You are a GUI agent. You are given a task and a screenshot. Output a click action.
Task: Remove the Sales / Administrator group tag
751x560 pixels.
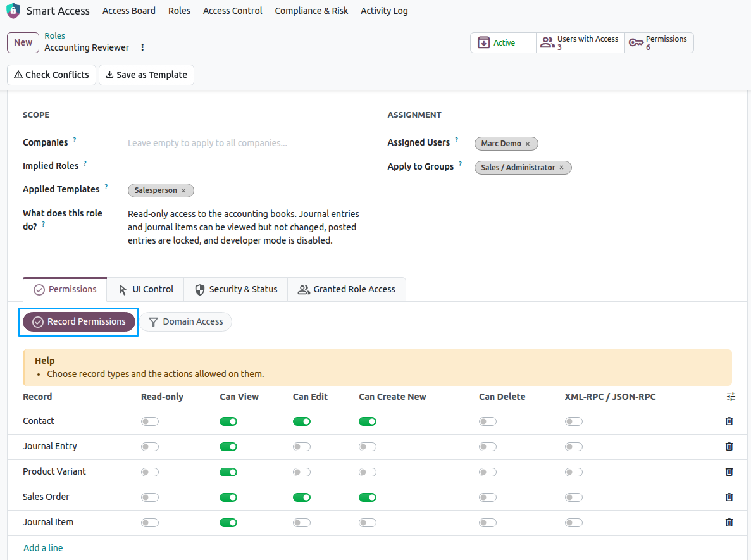[x=562, y=168]
